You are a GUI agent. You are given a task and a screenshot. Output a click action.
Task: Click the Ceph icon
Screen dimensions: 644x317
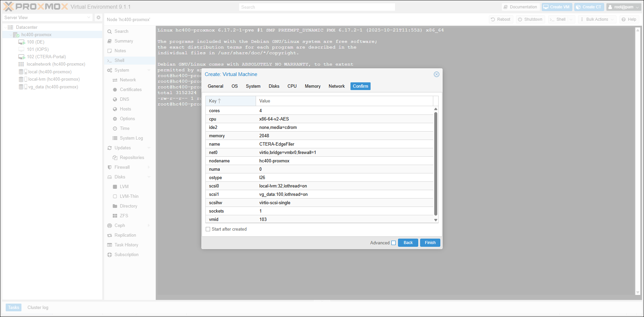110,226
